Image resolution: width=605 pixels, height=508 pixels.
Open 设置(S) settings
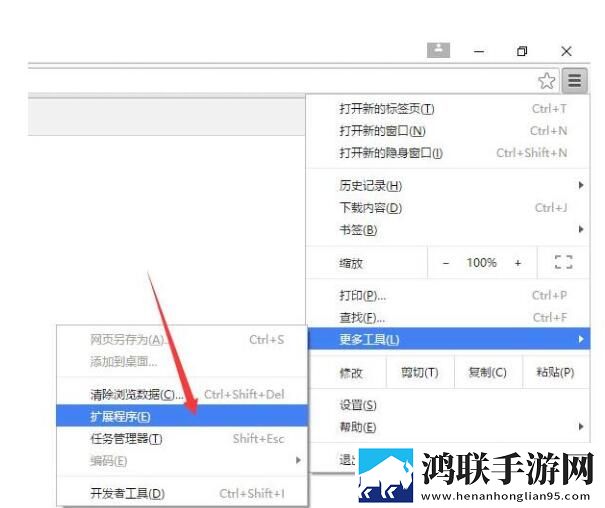point(448,405)
